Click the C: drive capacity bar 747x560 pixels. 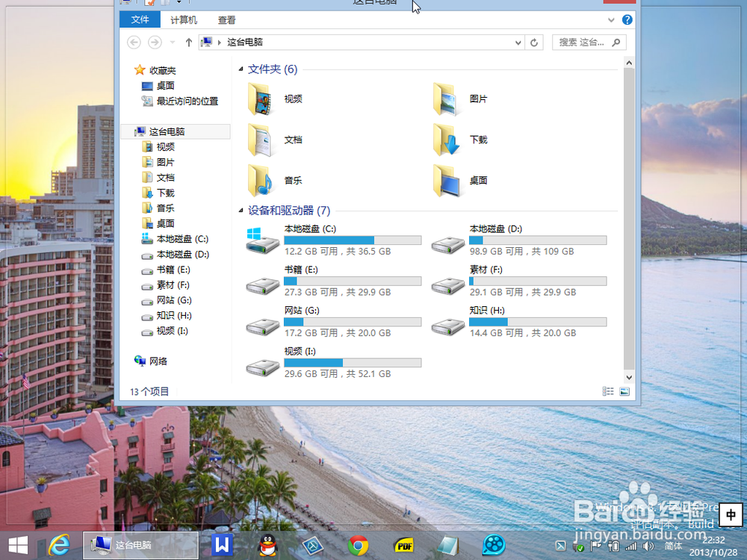351,240
